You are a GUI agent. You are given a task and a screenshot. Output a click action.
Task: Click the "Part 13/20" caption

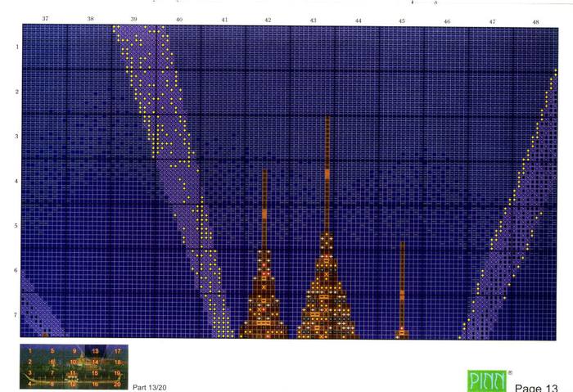tap(150, 387)
